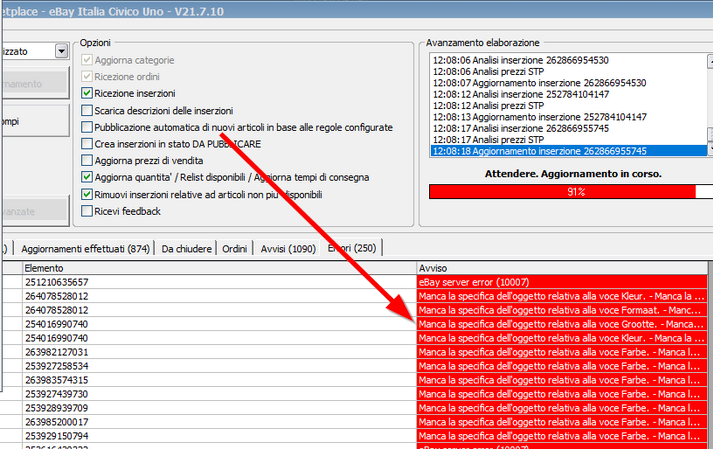Toggle the Ricezione inserzioni checkbox
713x449 pixels.
87,93
